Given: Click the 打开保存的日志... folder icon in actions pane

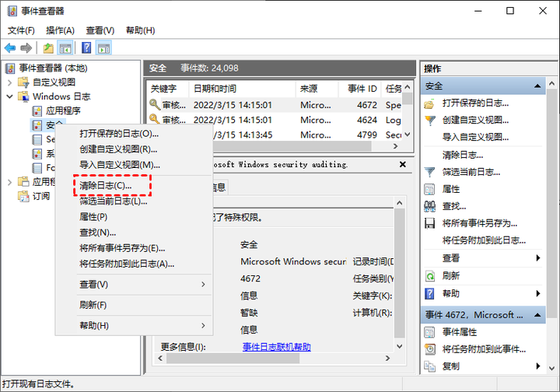Looking at the screenshot, I should pos(429,104).
